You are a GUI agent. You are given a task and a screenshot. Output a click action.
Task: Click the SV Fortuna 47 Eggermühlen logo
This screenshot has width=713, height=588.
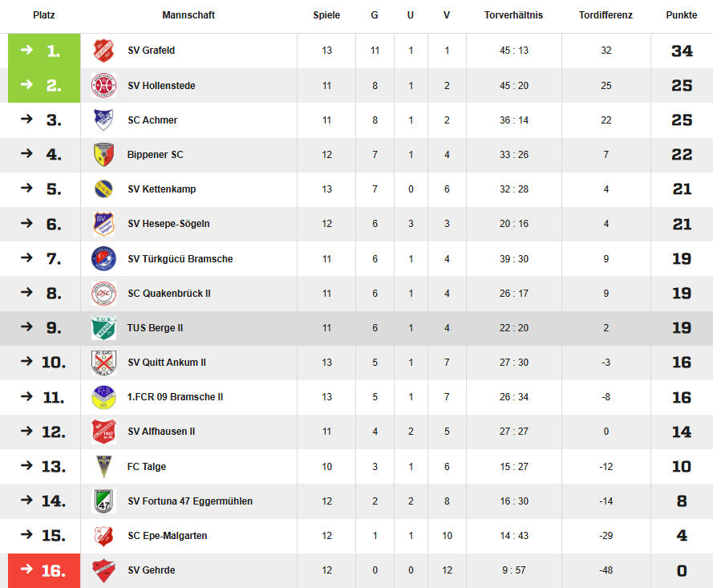tap(103, 501)
